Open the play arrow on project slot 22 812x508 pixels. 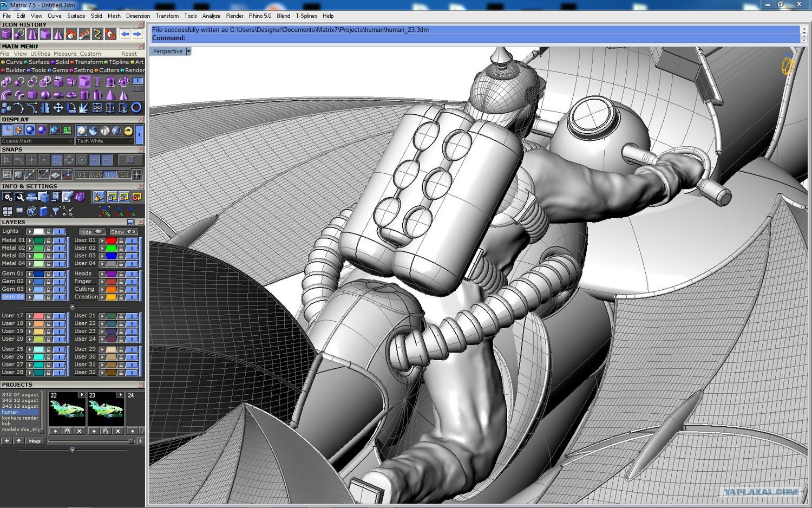pyautogui.click(x=81, y=395)
